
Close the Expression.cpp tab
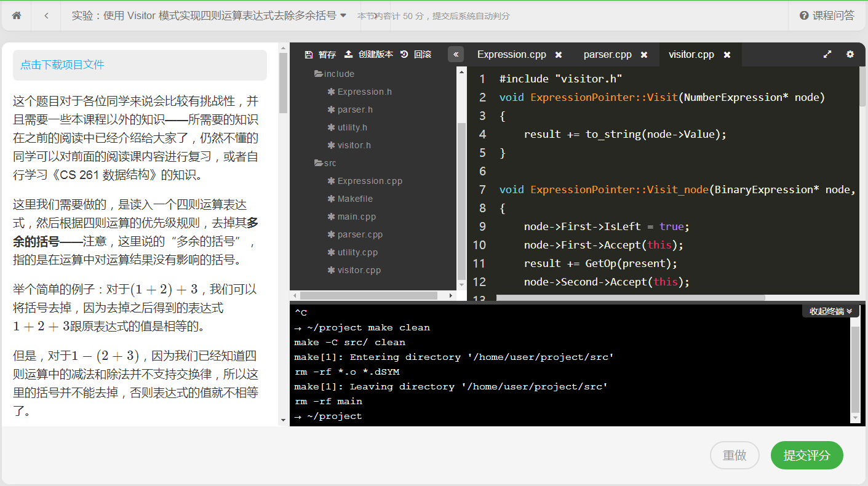[x=559, y=55]
